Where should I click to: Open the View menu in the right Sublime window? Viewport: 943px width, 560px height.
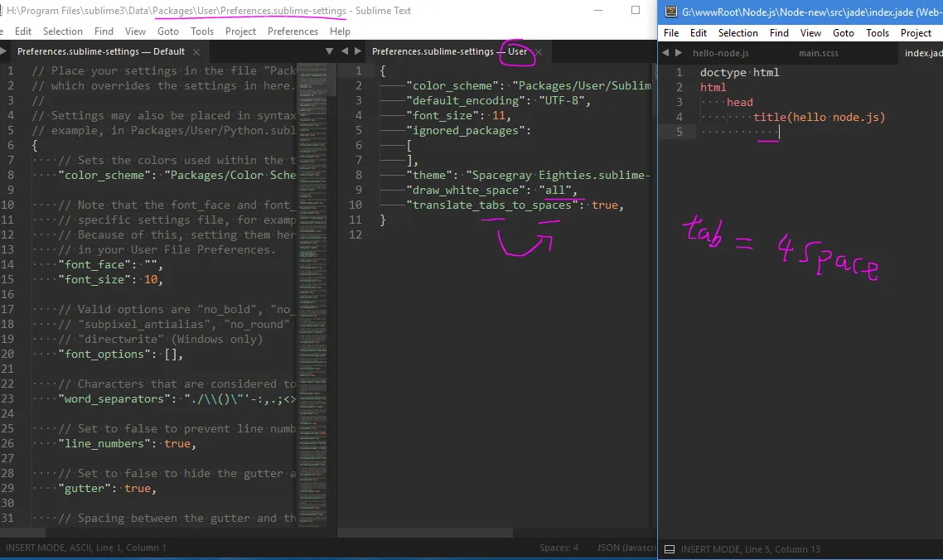point(810,33)
